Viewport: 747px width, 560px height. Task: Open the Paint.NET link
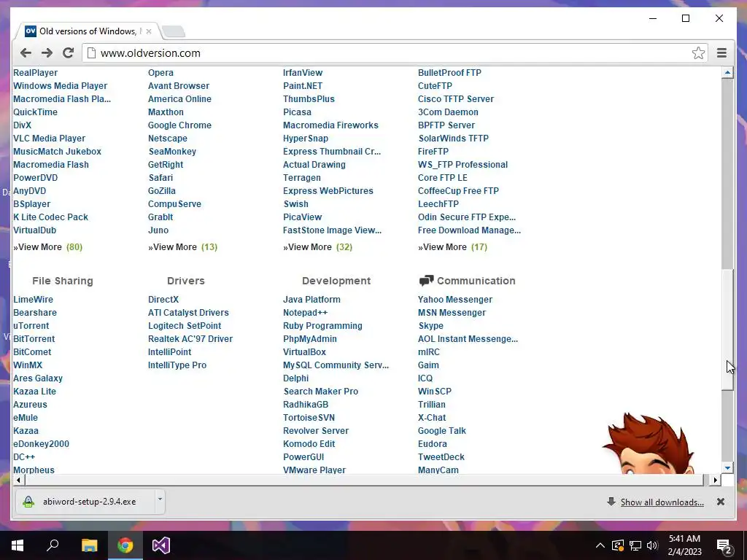click(303, 86)
